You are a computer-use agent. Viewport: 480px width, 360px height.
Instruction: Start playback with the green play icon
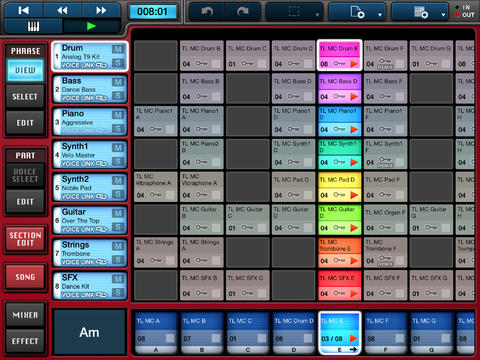click(91, 26)
